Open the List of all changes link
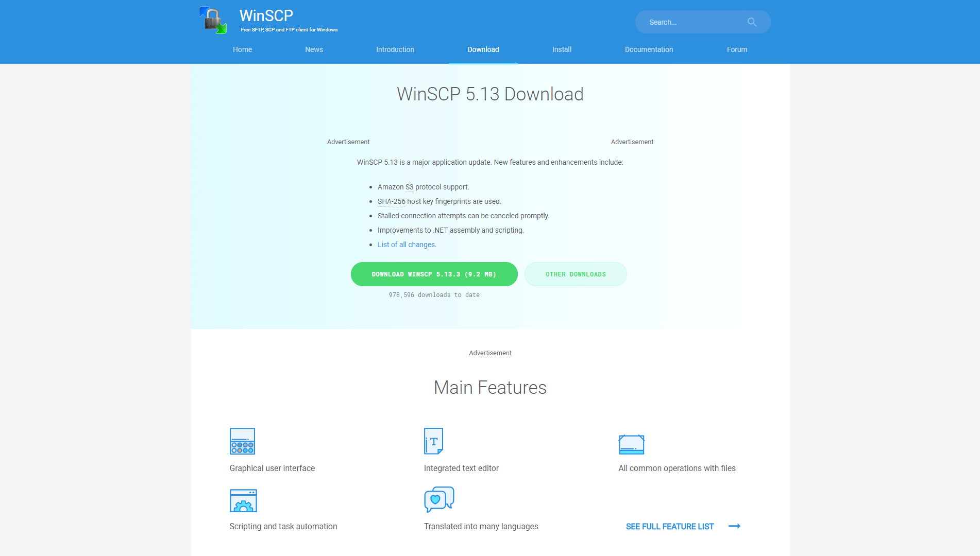This screenshot has height=556, width=980. [x=407, y=245]
